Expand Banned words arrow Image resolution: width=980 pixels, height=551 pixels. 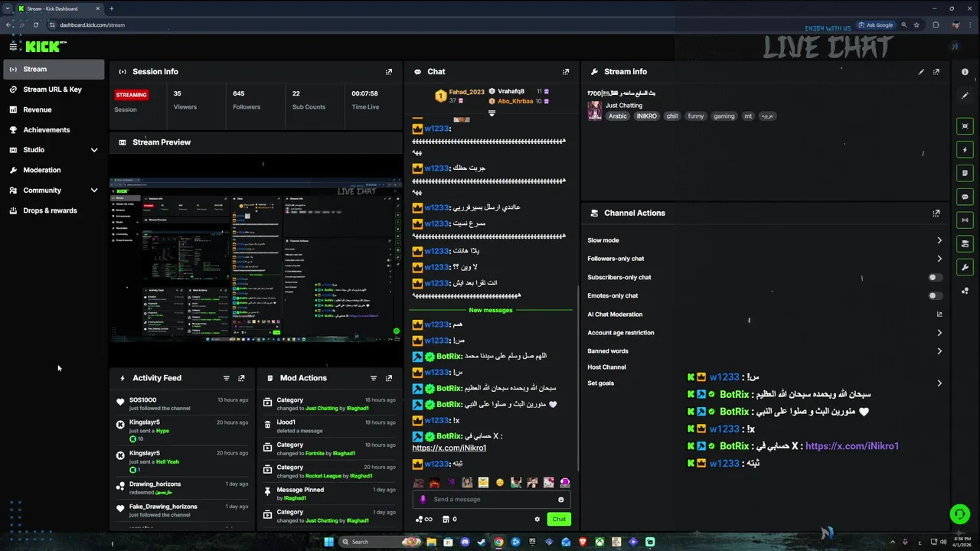click(939, 351)
